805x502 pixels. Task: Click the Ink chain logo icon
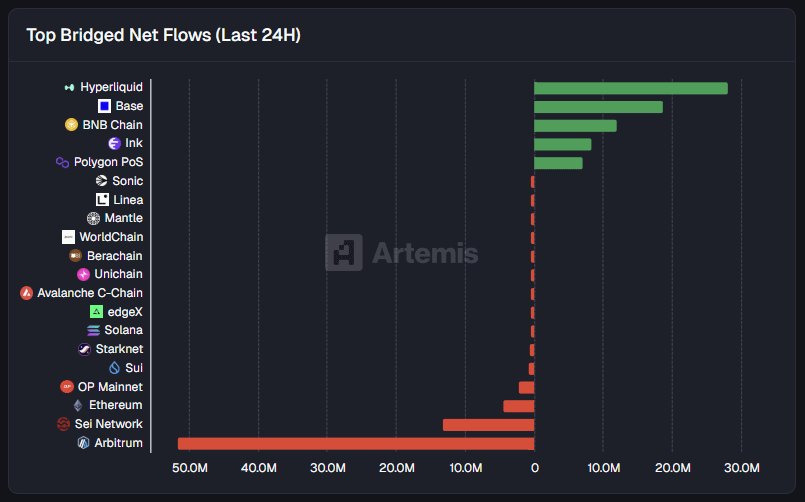[114, 144]
